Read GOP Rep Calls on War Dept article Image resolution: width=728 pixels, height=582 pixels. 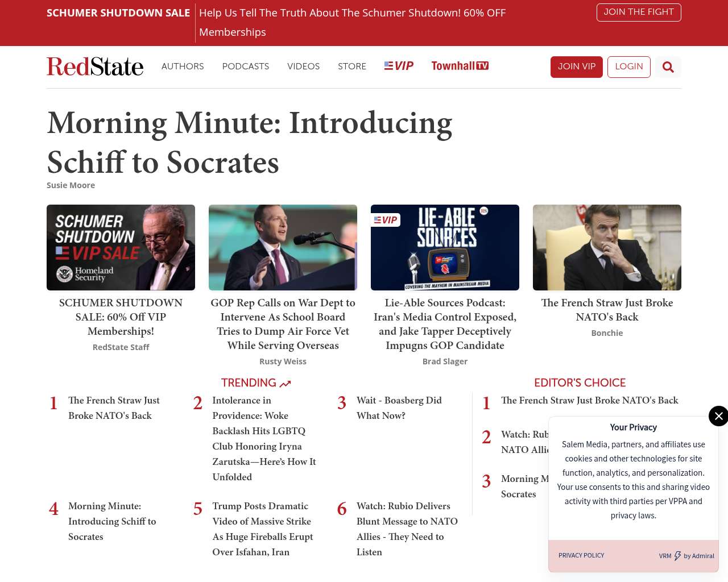(283, 324)
